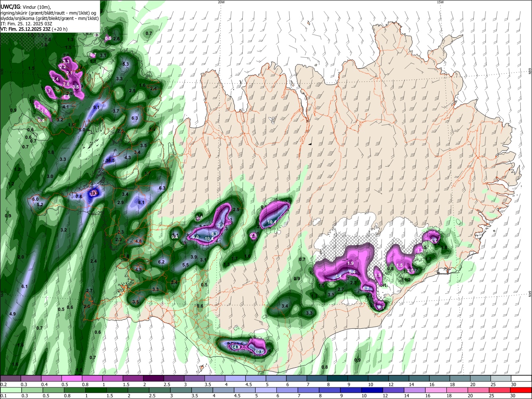Select the palest green 0.1 rain scale swatch
The height and width of the screenshot is (399, 532).
[11, 390]
